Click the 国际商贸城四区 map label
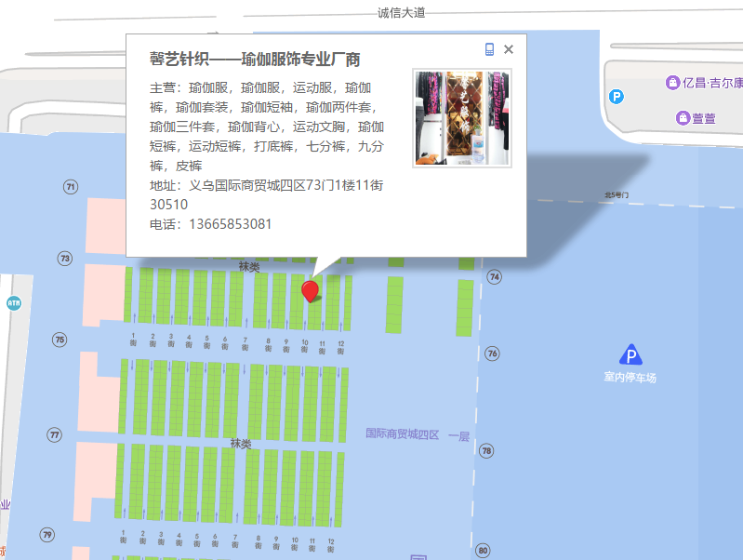The image size is (743, 560). [x=402, y=434]
